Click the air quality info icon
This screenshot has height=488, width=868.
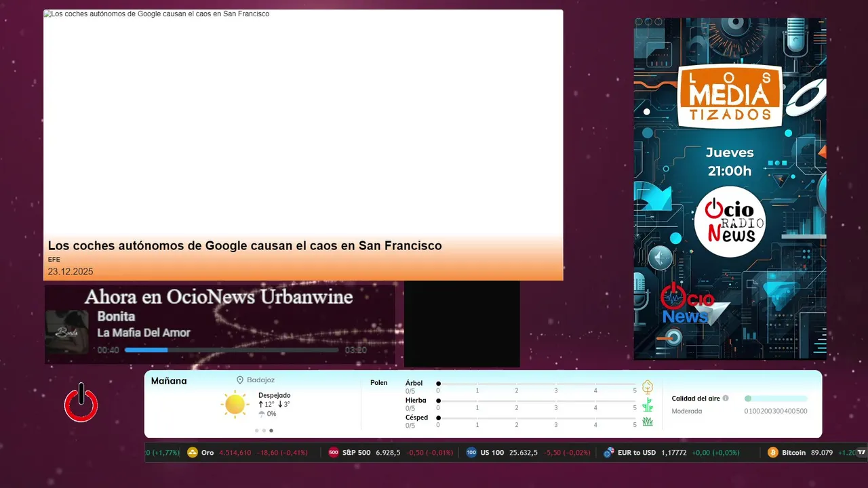point(726,399)
